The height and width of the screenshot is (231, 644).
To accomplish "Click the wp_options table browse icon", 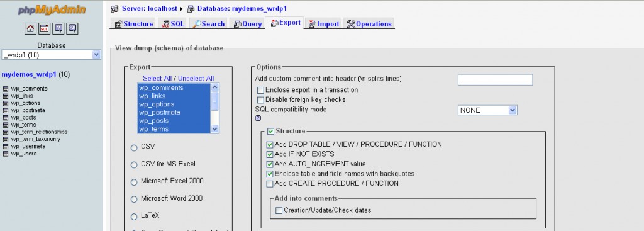I will coord(5,103).
